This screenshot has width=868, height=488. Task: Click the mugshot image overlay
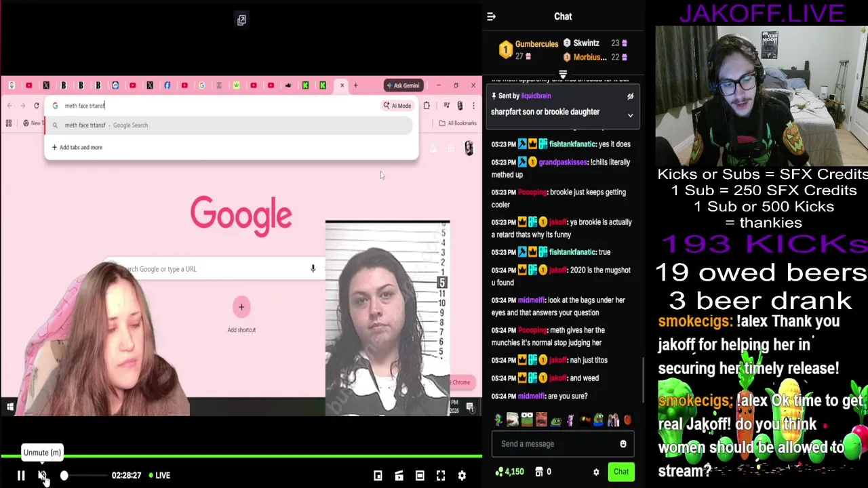(387, 317)
